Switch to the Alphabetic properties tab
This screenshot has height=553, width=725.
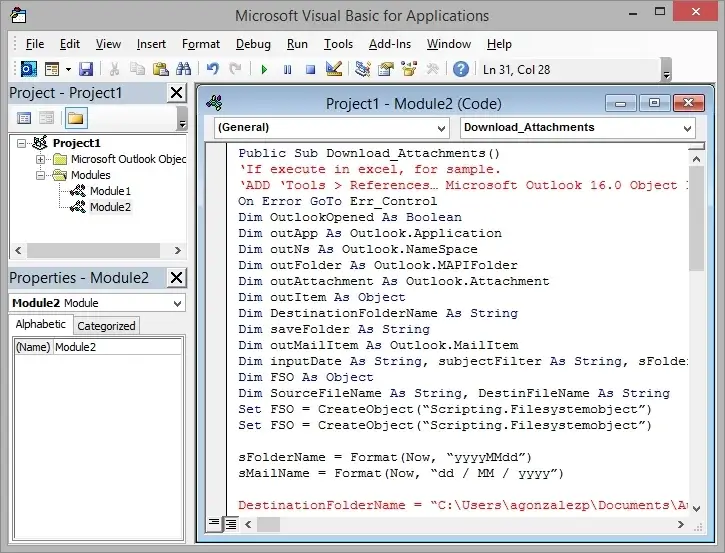[x=41, y=324]
